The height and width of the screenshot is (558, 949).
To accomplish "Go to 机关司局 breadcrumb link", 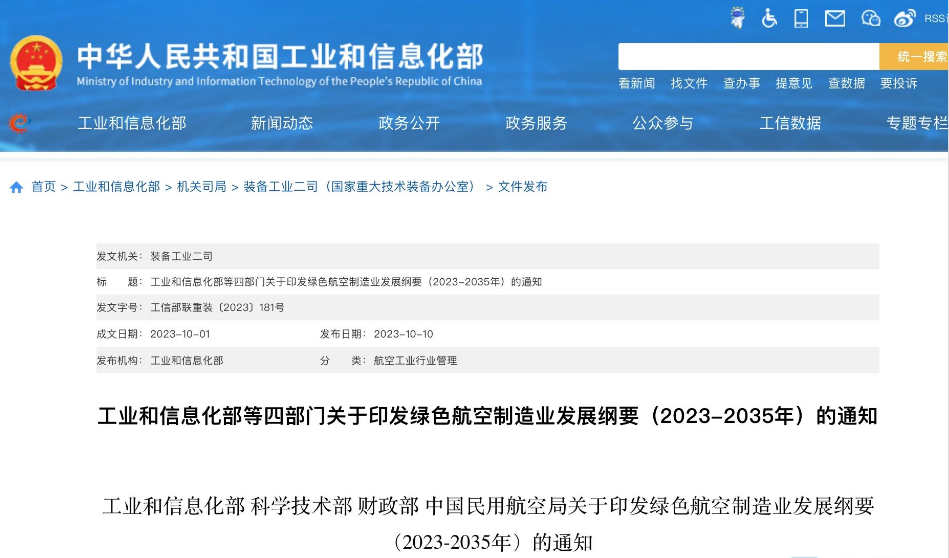I will click(202, 187).
